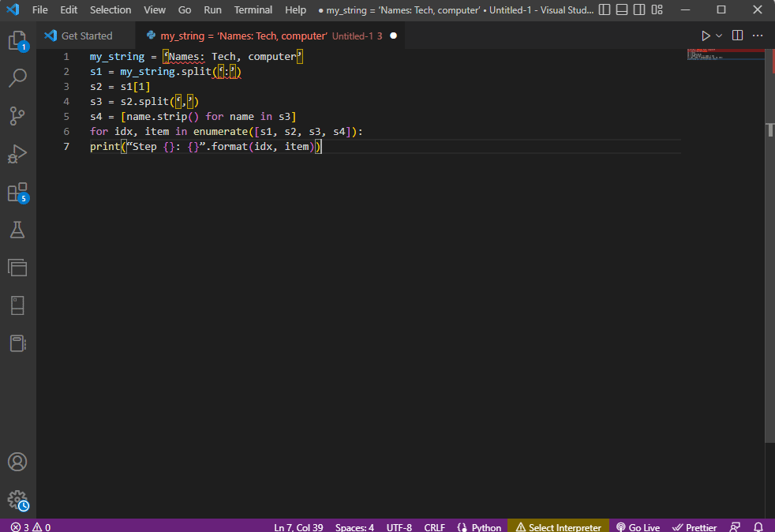Run the Python file with play button
The image size is (775, 532).
pyautogui.click(x=706, y=36)
